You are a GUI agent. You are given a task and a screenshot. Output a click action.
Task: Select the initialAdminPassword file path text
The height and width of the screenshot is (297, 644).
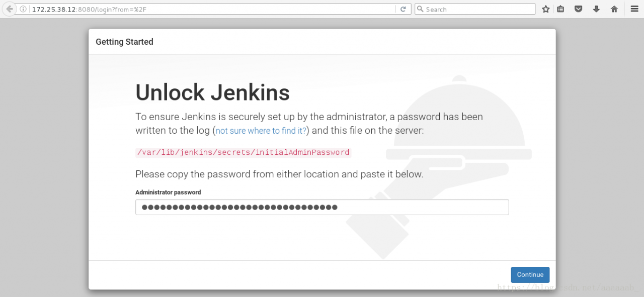243,152
